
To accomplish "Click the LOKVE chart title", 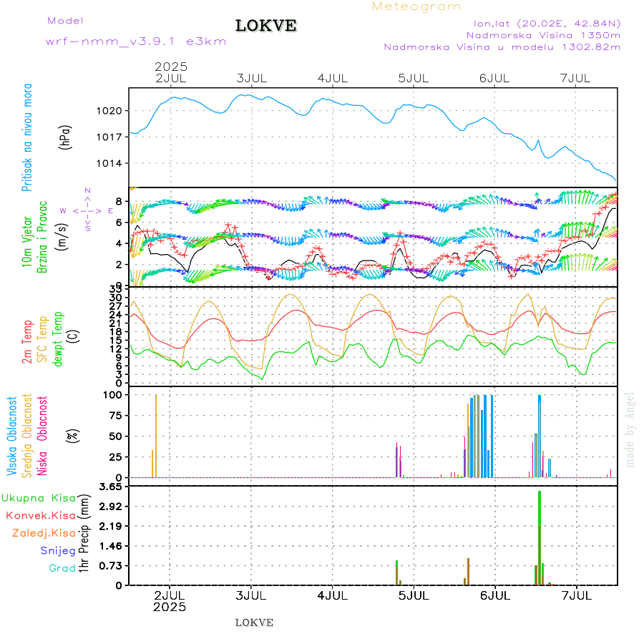I will pos(266,26).
